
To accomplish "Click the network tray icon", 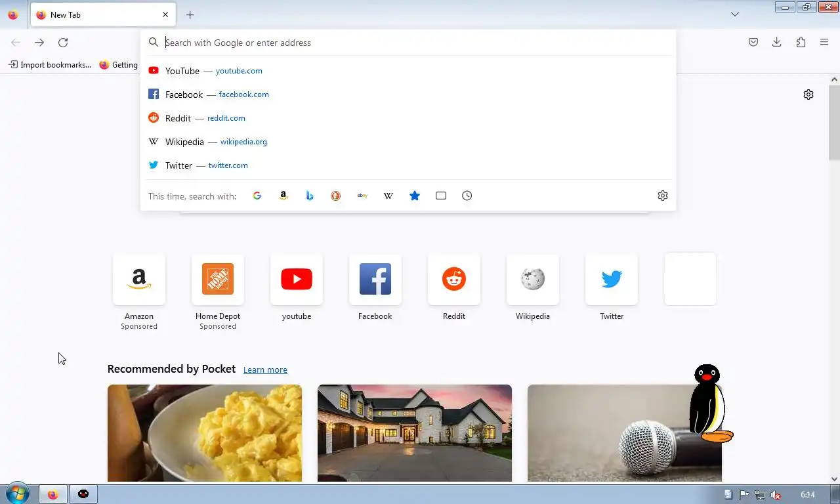I will (x=760, y=495).
